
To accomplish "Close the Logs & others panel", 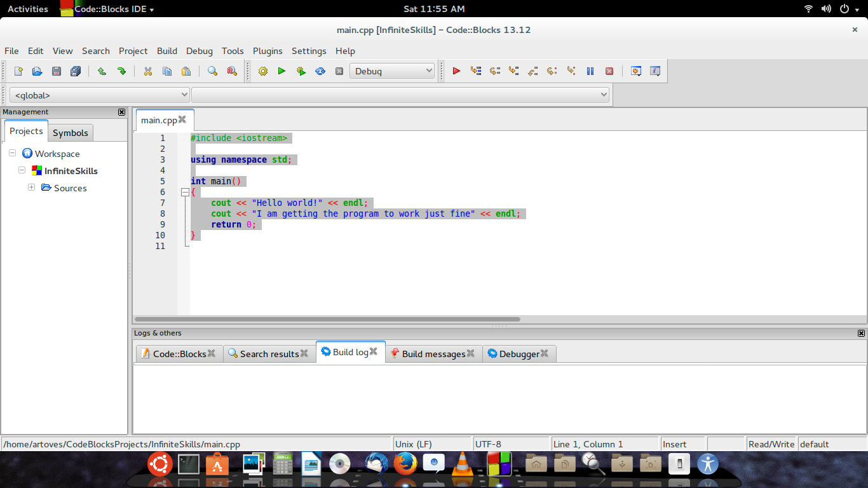I will (x=861, y=333).
